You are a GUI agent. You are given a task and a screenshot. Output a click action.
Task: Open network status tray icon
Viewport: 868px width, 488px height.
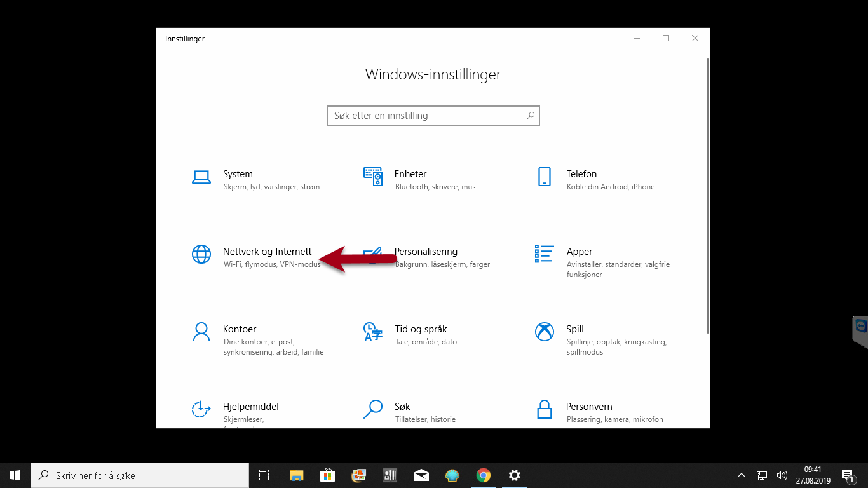tap(762, 475)
